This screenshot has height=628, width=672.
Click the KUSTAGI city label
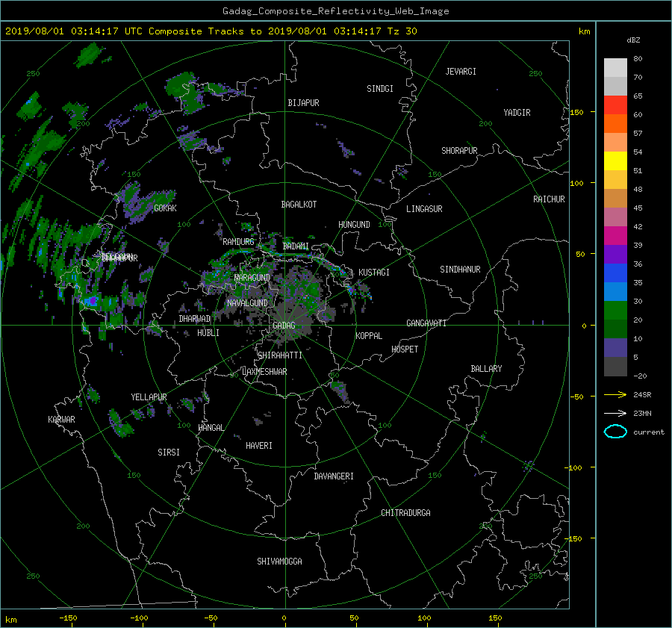pos(374,273)
